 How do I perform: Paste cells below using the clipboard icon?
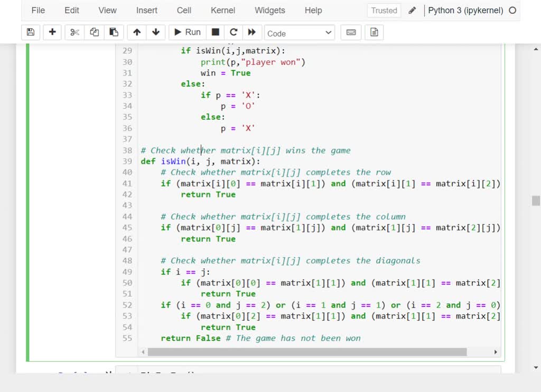click(x=114, y=32)
